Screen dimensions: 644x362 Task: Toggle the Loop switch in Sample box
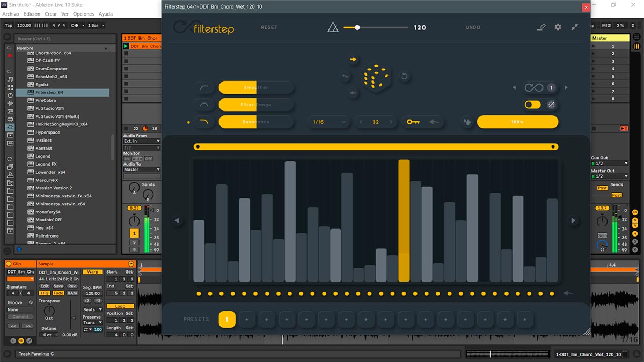[120, 306]
